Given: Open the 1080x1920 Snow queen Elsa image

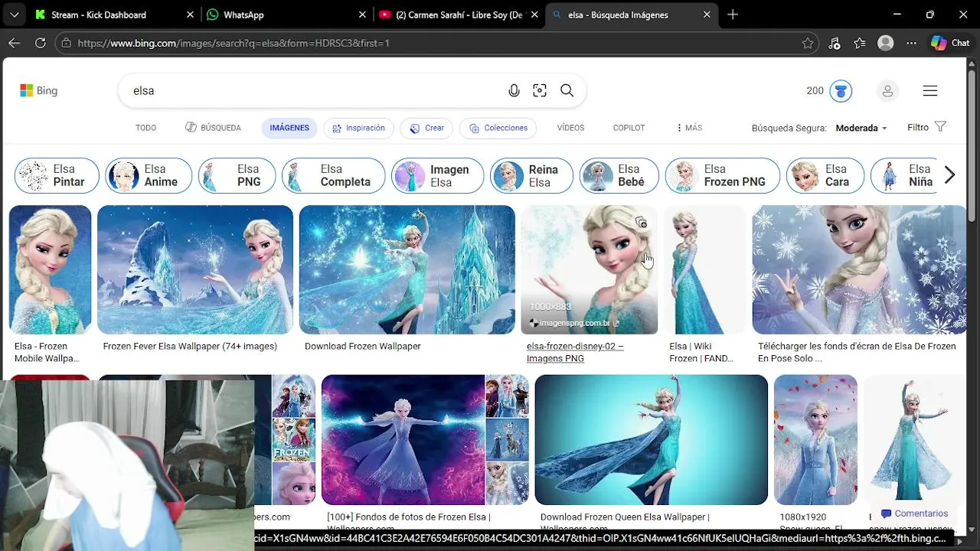Looking at the screenshot, I should 815,439.
